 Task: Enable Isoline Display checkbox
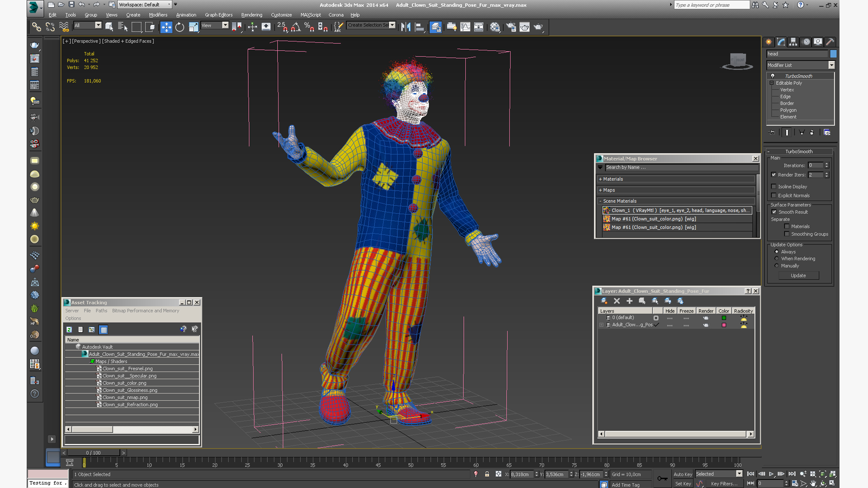tap(774, 186)
